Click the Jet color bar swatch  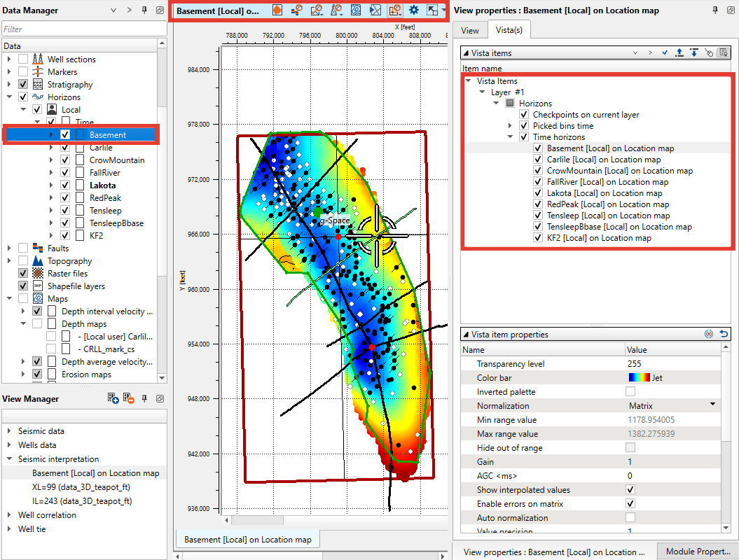coord(639,378)
